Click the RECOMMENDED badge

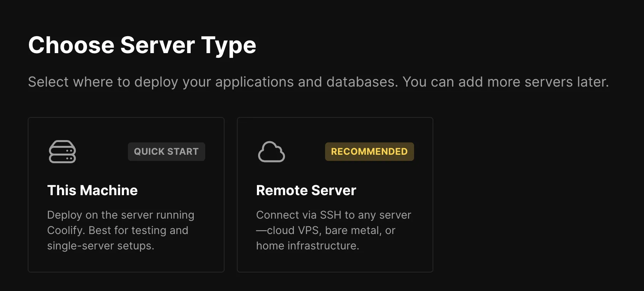369,152
